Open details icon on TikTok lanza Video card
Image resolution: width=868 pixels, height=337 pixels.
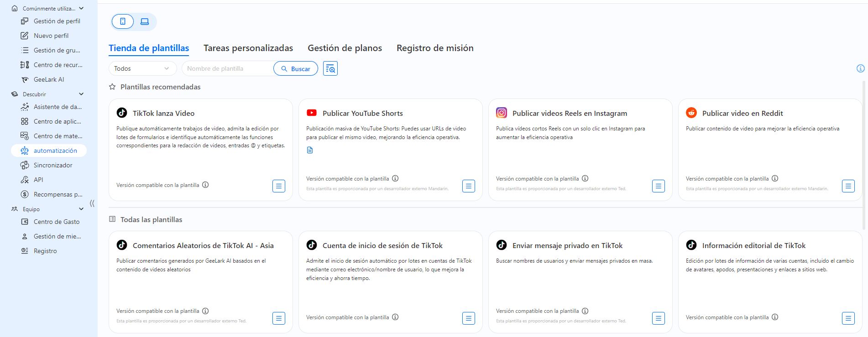point(279,186)
